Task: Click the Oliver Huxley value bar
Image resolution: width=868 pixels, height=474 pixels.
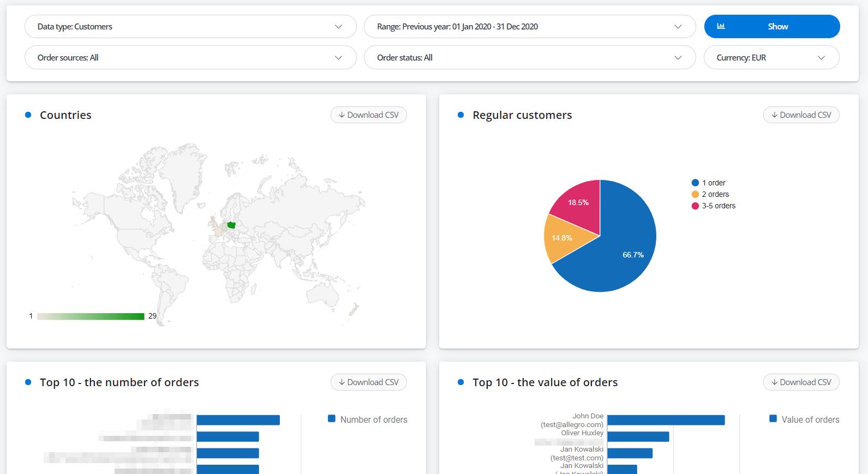Action: tap(638, 436)
